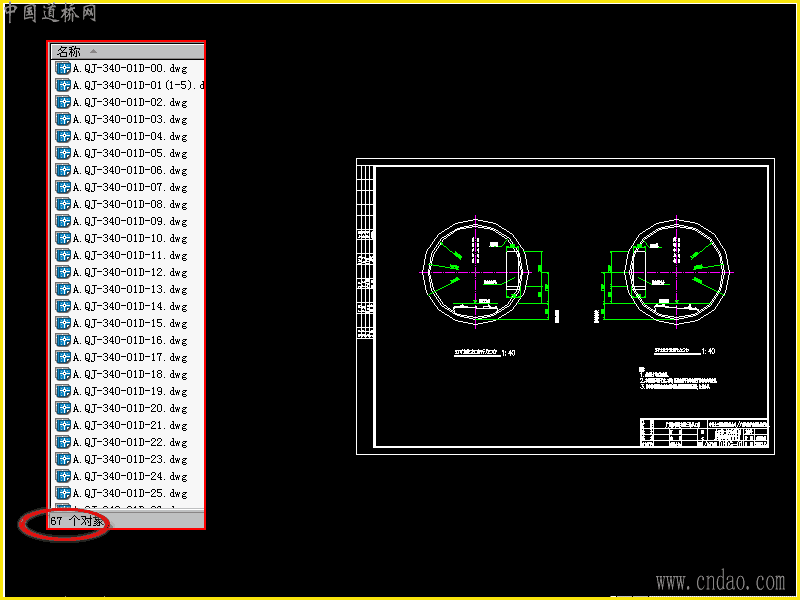Open the www.cndao.com watermark link
This screenshot has height=600, width=800.
coord(720,582)
